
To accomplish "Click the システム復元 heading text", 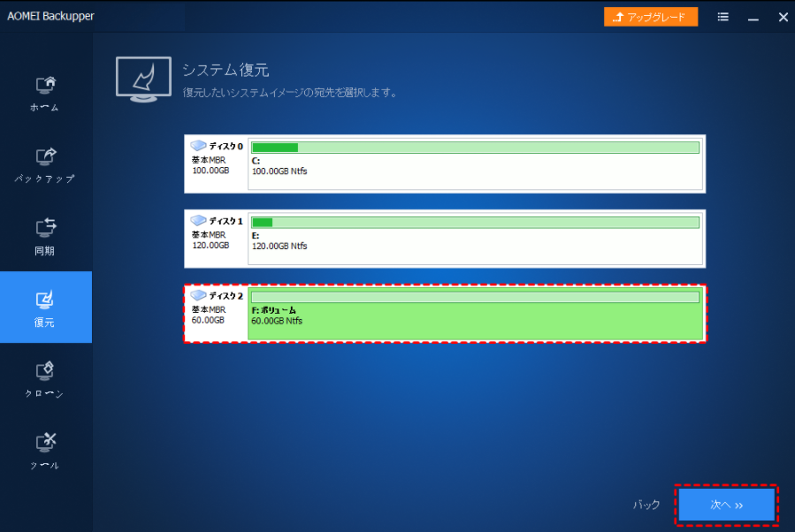I will pyautogui.click(x=226, y=70).
